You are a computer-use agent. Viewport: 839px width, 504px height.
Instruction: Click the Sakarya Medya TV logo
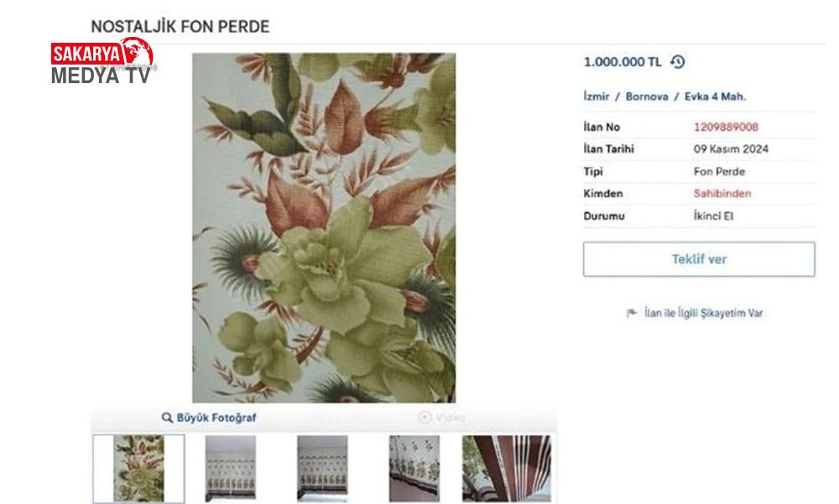click(102, 60)
